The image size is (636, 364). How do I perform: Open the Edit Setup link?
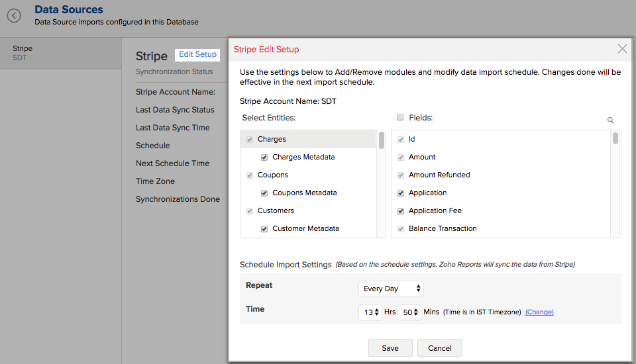(x=197, y=54)
